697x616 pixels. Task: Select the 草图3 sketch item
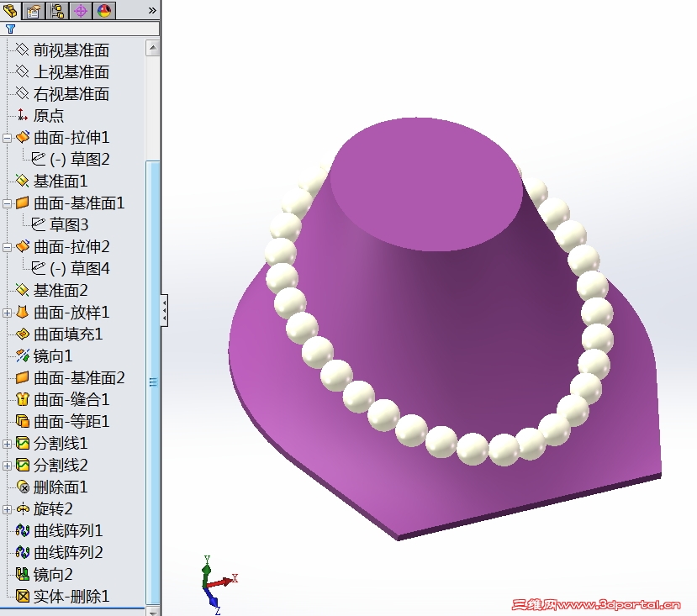60,224
